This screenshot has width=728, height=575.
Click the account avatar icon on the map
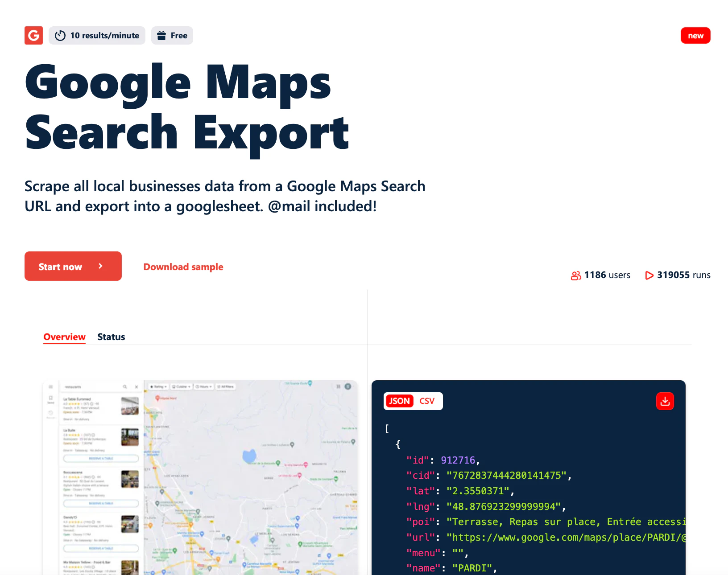pos(347,387)
